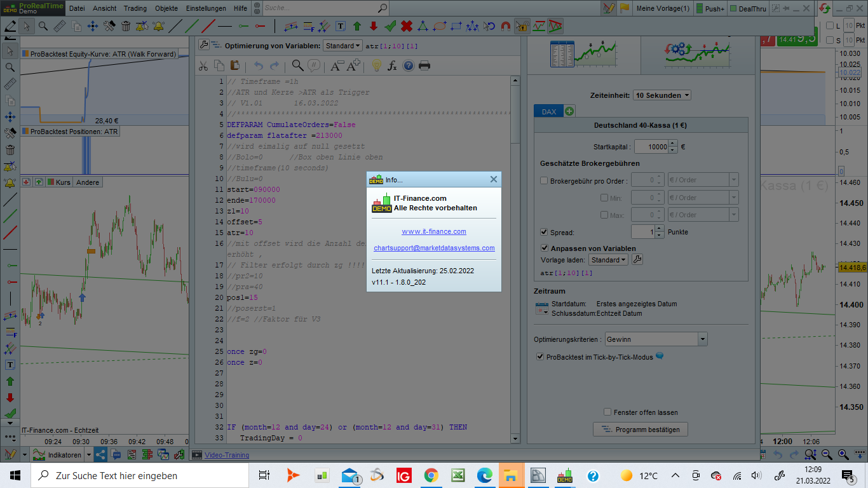Click the green up arrow drawing tool

pyautogui.click(x=357, y=26)
